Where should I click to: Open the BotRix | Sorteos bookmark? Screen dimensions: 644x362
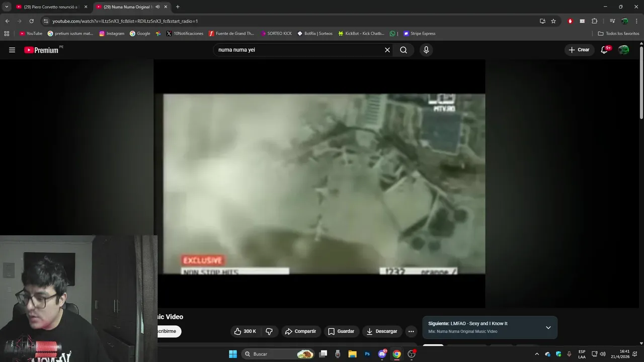[315, 34]
